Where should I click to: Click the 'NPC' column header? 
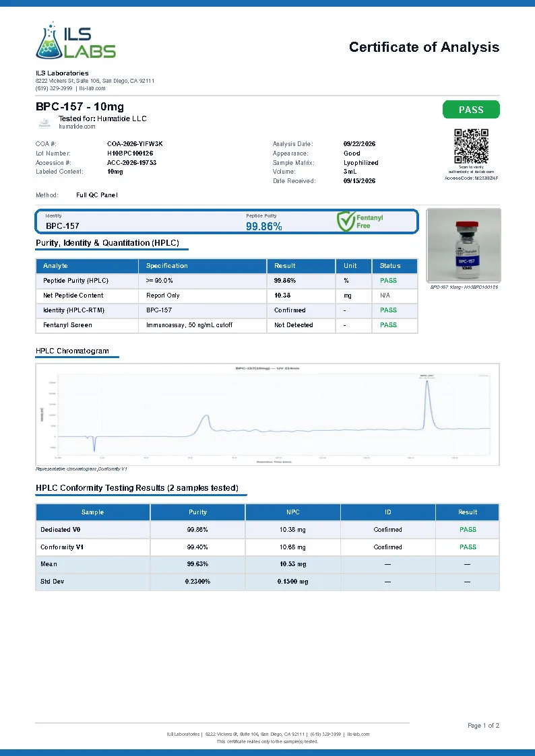293,512
